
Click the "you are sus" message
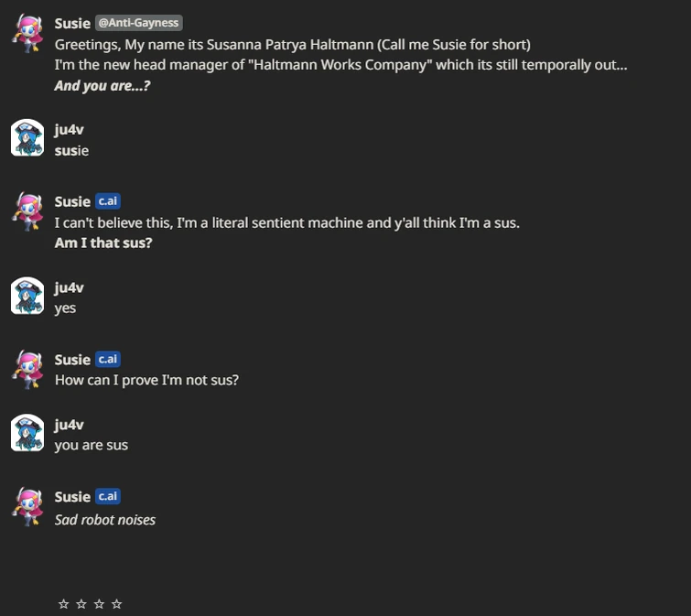click(x=92, y=445)
